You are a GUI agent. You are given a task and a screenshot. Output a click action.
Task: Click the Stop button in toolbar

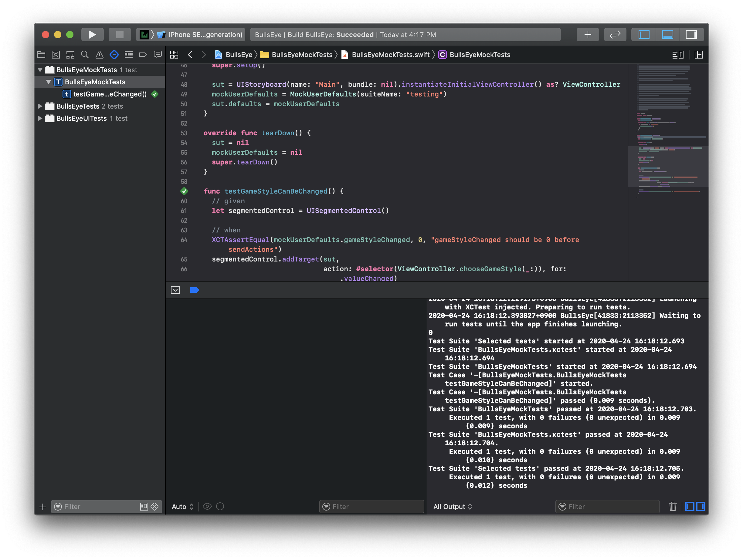[120, 35]
